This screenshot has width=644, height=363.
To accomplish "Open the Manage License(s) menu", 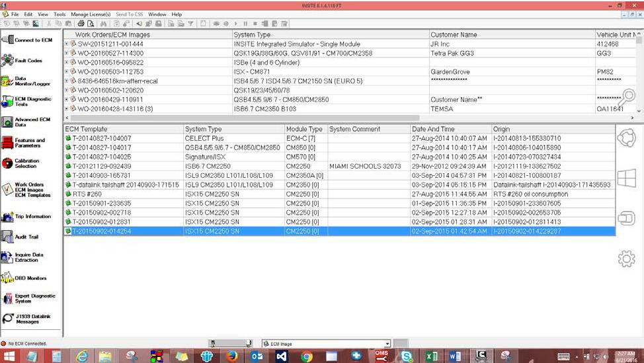I will coord(91,14).
